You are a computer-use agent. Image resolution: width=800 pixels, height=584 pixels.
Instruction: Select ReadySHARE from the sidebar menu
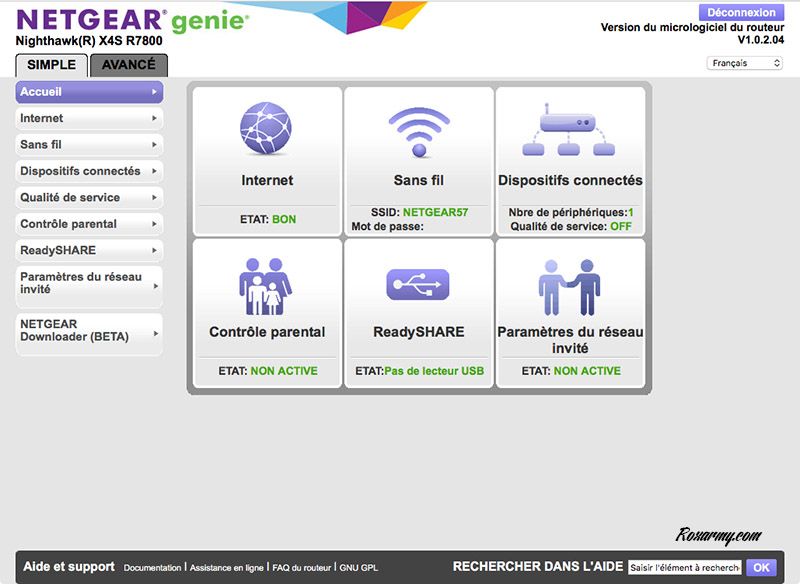[x=88, y=251]
